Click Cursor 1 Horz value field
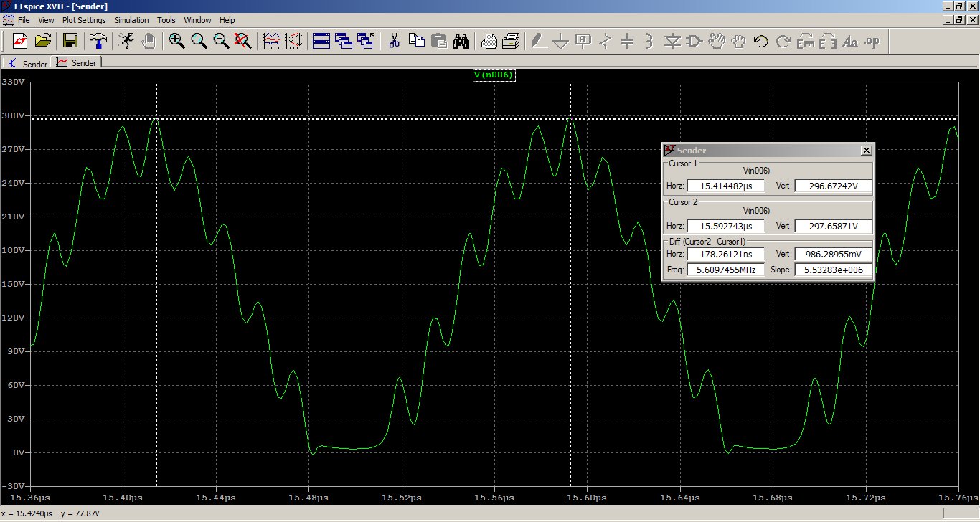The image size is (980, 522). [725, 186]
